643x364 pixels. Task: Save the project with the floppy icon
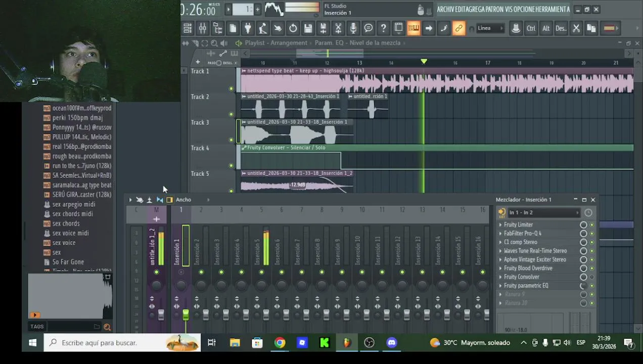click(308, 28)
